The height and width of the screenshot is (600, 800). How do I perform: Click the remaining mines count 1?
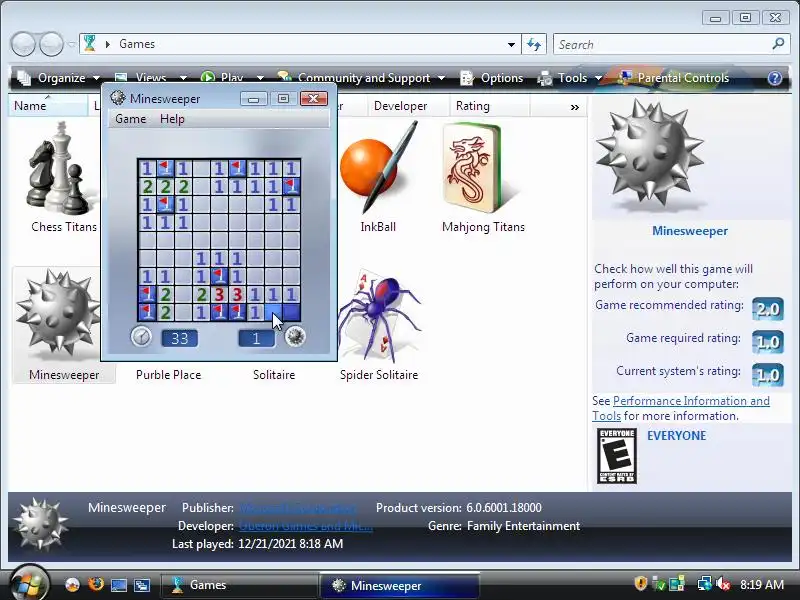257,338
